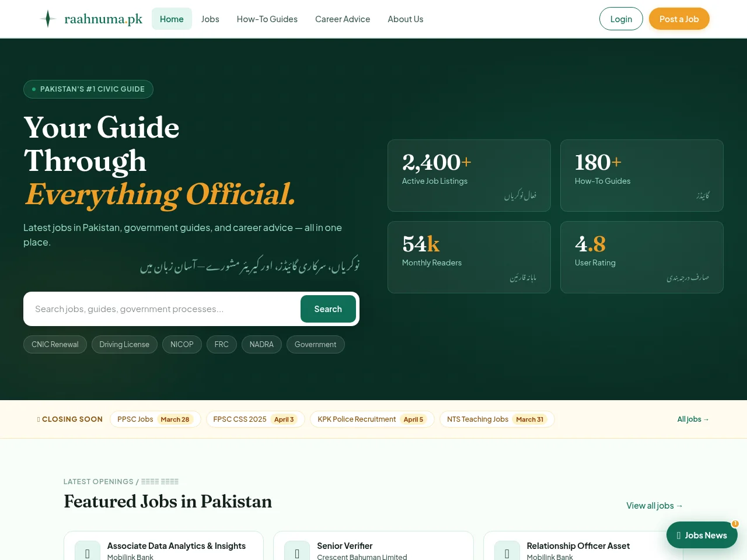Open the NTS Teaching Jobs March 31 chip
The image size is (747, 560).
(497, 419)
